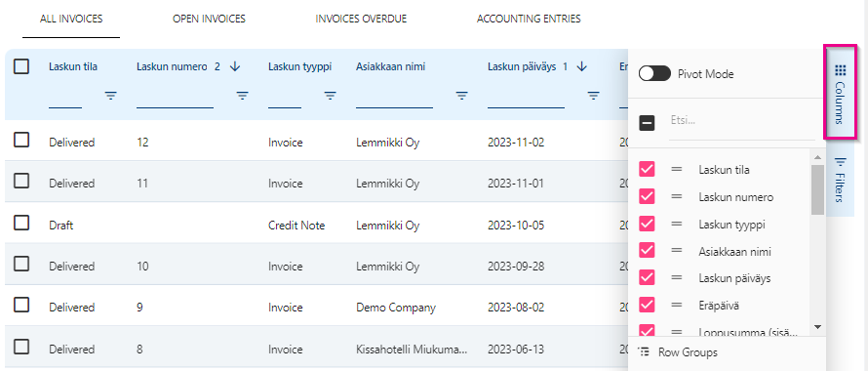The height and width of the screenshot is (371, 868).
Task: Open filter icon for Asiakkaan nimi column
Action: (462, 96)
